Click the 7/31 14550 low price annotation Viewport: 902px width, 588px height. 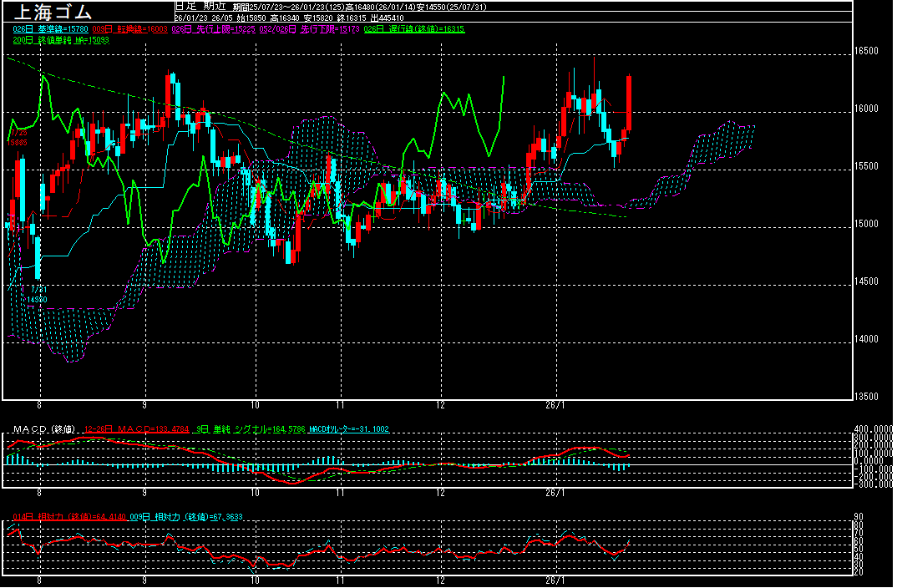[37, 293]
